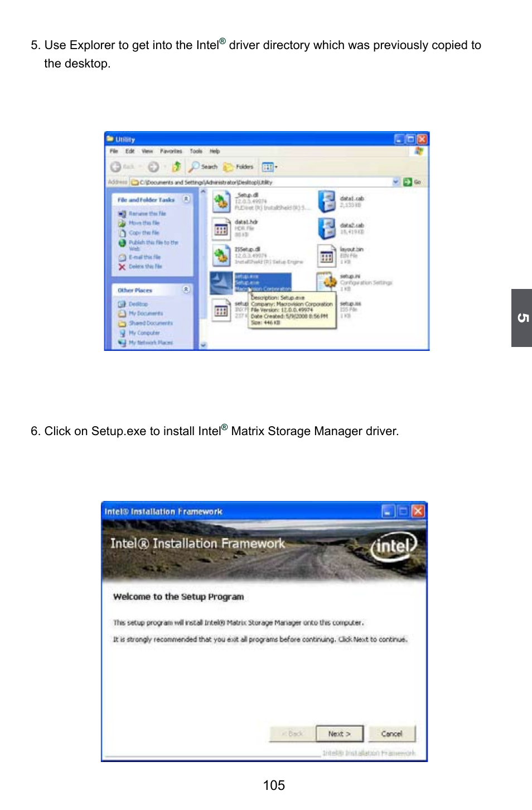Open My Network Places link

pos(151,343)
